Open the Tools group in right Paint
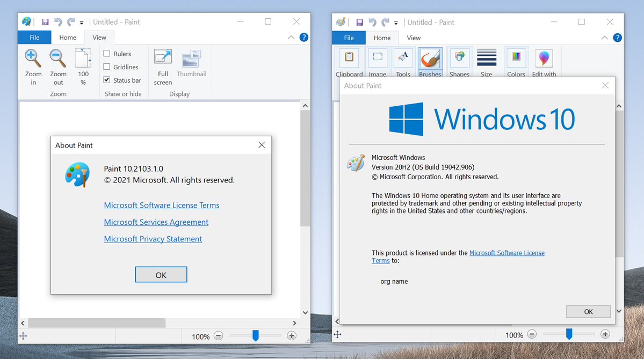This screenshot has height=359, width=644. (x=403, y=63)
